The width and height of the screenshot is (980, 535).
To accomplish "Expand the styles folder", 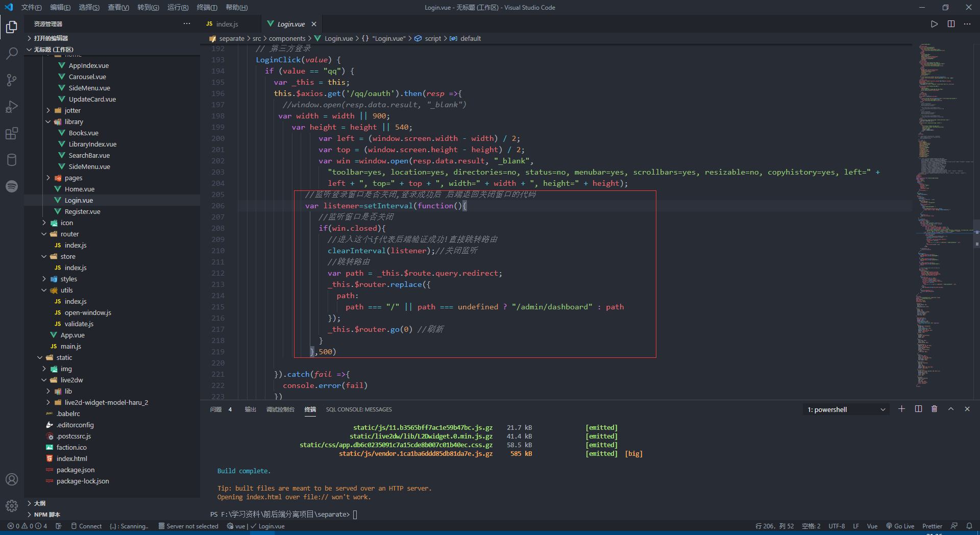I will tap(68, 279).
